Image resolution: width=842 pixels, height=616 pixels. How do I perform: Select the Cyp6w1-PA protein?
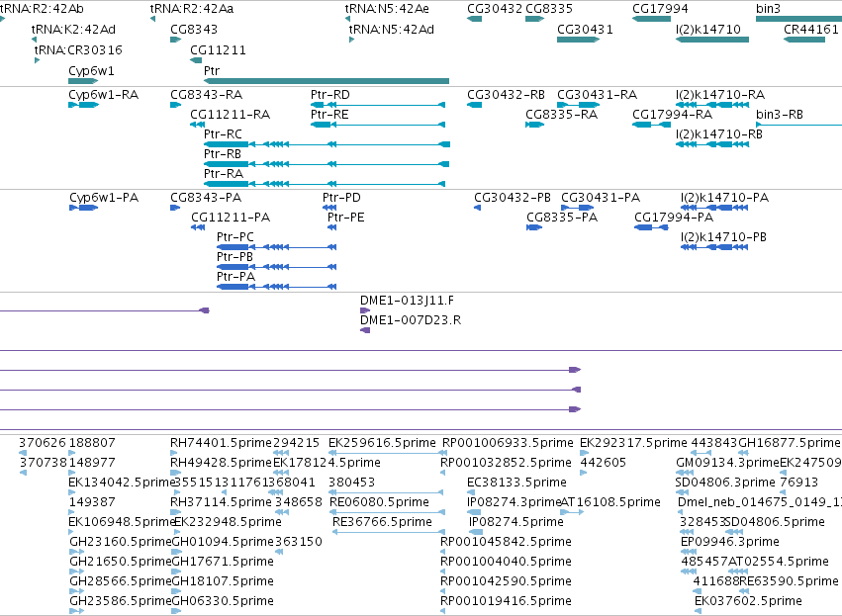(x=84, y=208)
